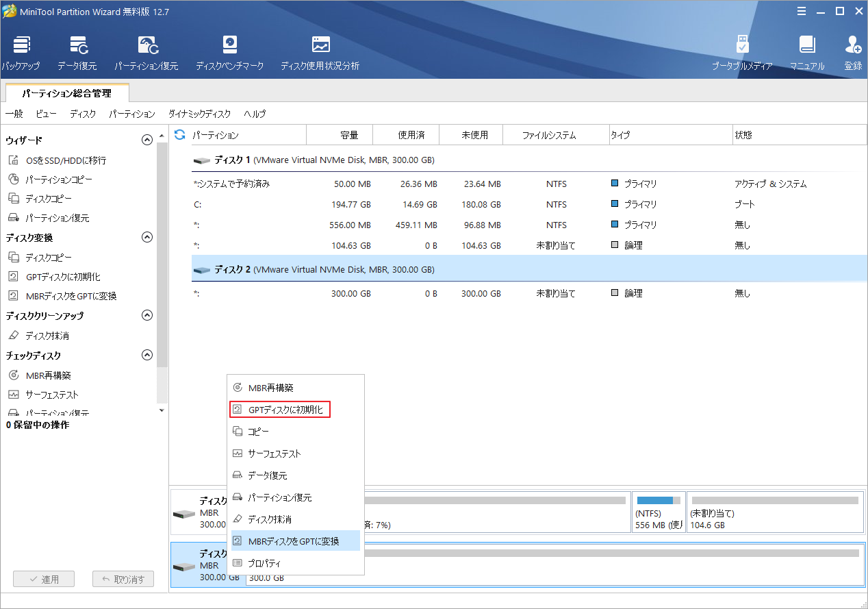Choose MBRディスクをGPTに変換 from the context menu

[295, 541]
